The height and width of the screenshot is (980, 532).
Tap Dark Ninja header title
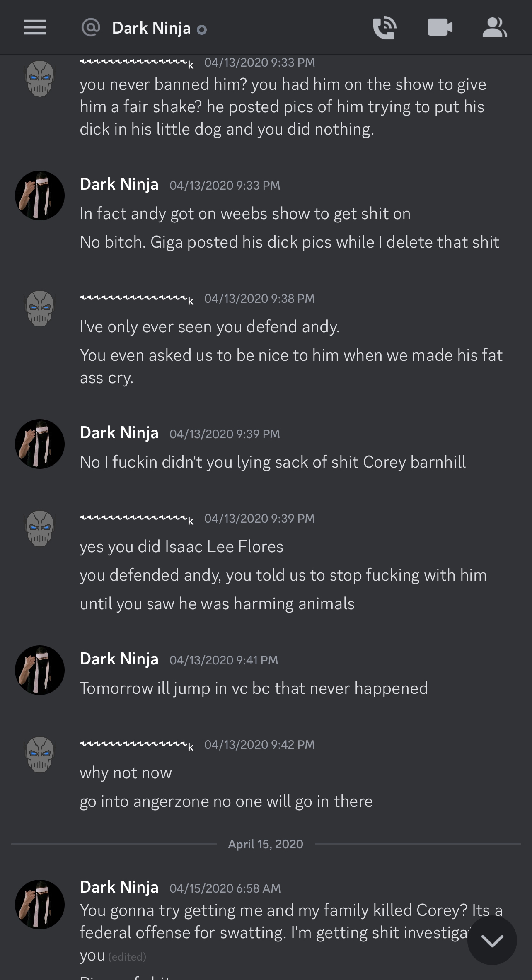[151, 28]
